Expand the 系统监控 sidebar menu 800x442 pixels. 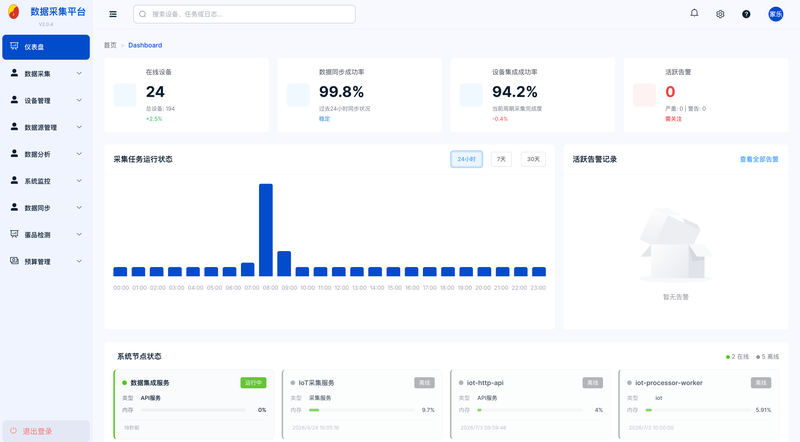point(46,181)
